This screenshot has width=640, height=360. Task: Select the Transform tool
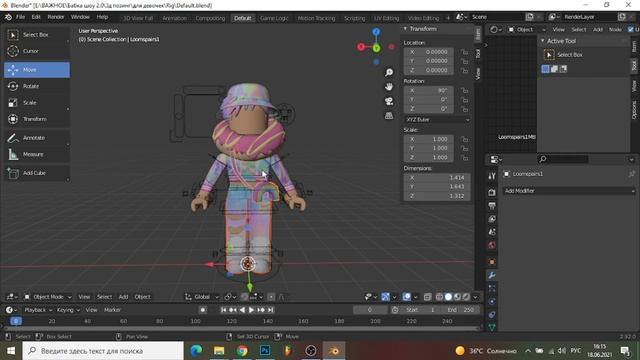point(36,119)
